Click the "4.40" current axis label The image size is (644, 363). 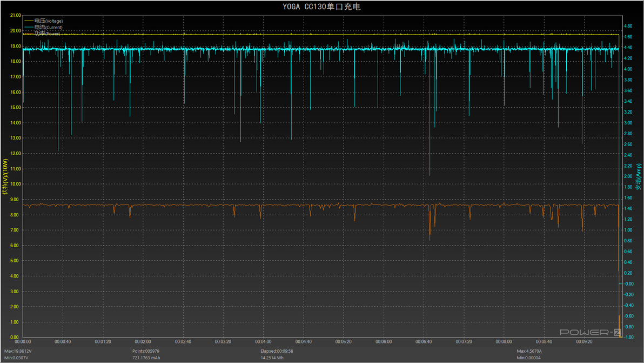coord(628,48)
